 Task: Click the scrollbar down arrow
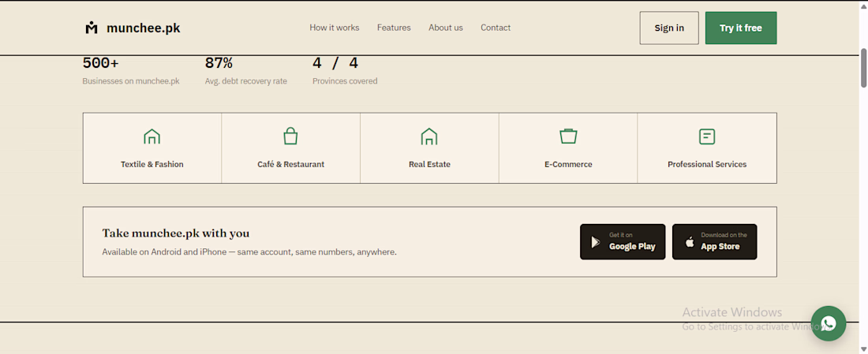click(863, 348)
